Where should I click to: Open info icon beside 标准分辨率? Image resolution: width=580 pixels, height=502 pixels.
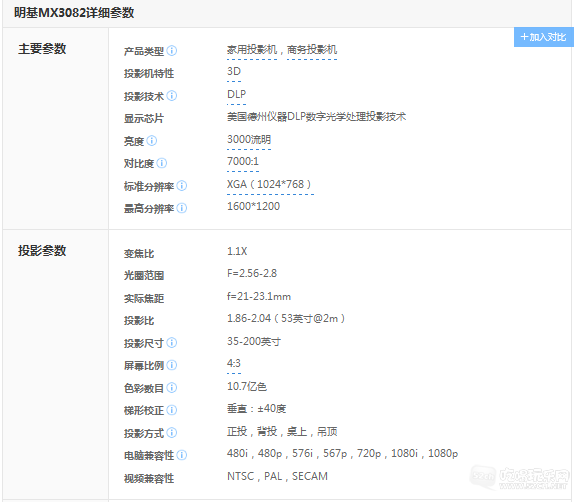point(182,186)
